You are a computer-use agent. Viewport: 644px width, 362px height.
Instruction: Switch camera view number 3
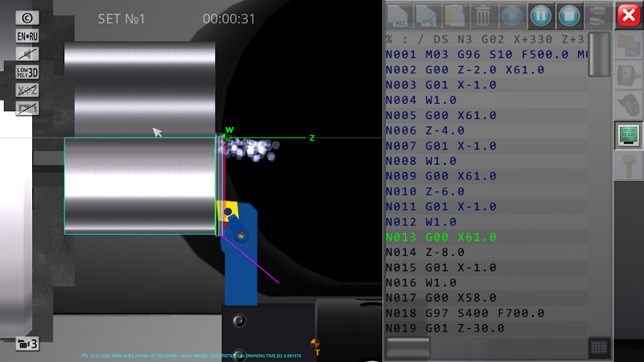(27, 343)
